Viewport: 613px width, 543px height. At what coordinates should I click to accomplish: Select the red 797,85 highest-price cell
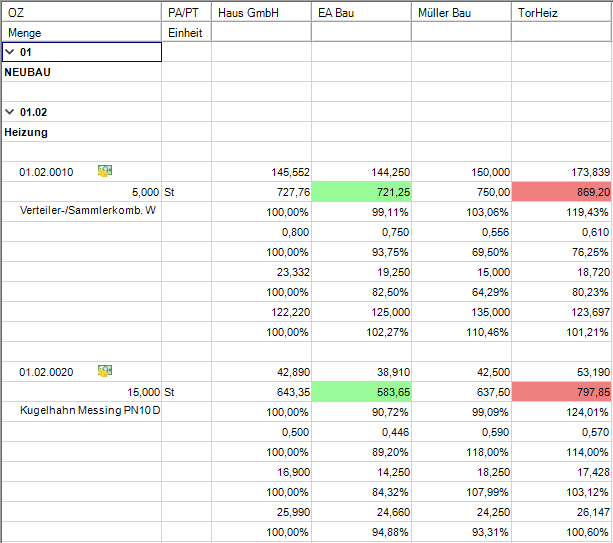561,392
